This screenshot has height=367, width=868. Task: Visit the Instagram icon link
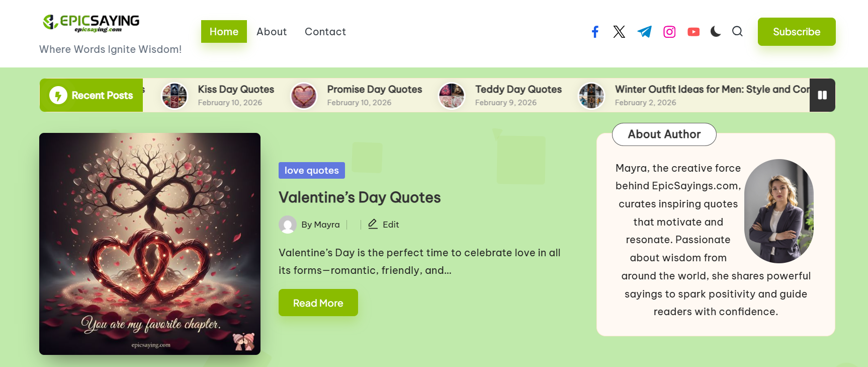[669, 32]
